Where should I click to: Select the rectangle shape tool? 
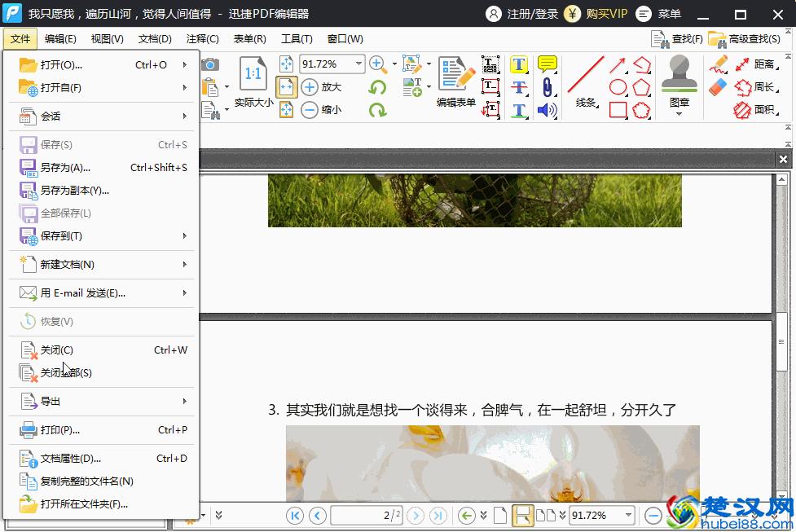tap(618, 109)
